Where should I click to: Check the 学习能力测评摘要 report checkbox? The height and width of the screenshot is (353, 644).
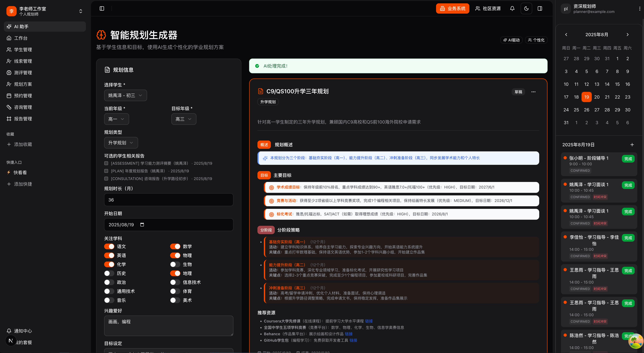106,163
